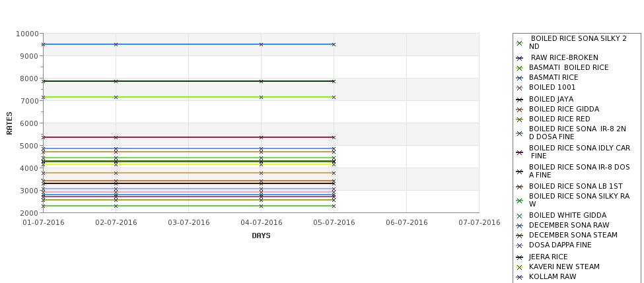Click the 9500 data point on 05-07-2016
This screenshot has width=644, height=283.
(334, 44)
